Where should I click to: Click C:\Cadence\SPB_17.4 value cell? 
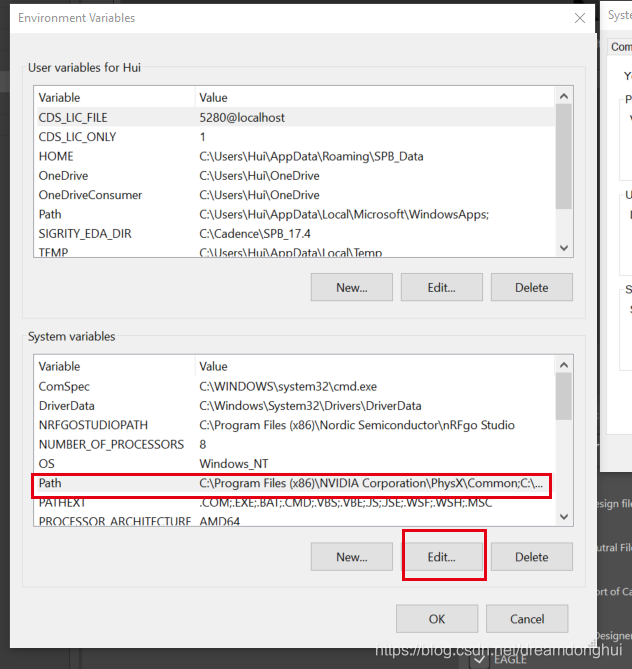tap(255, 234)
